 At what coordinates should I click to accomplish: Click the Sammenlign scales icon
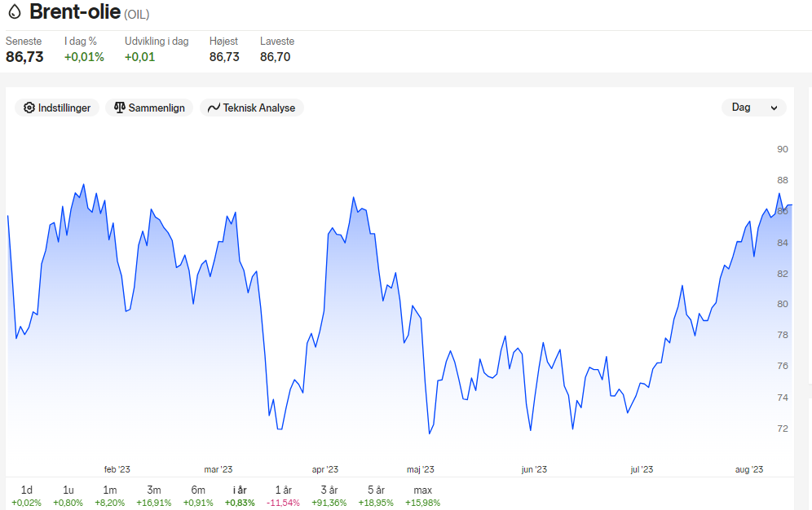point(120,108)
